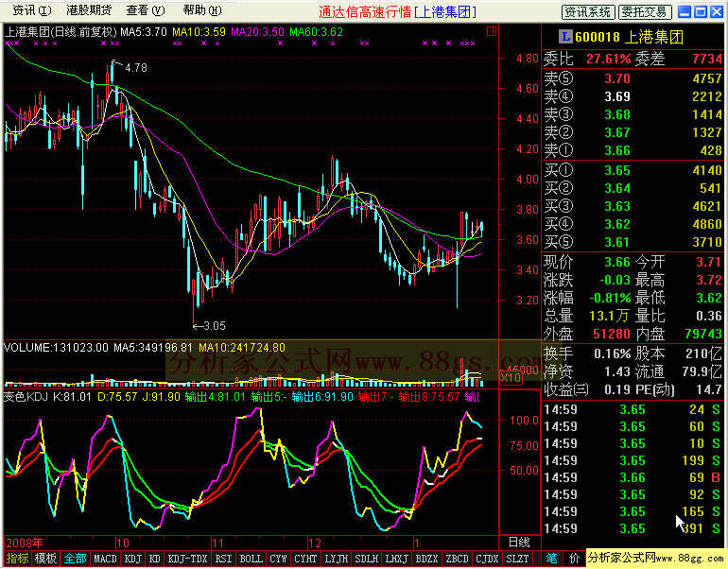Click the MA60:3.62 legend value
This screenshot has height=569, width=728.
click(x=316, y=32)
